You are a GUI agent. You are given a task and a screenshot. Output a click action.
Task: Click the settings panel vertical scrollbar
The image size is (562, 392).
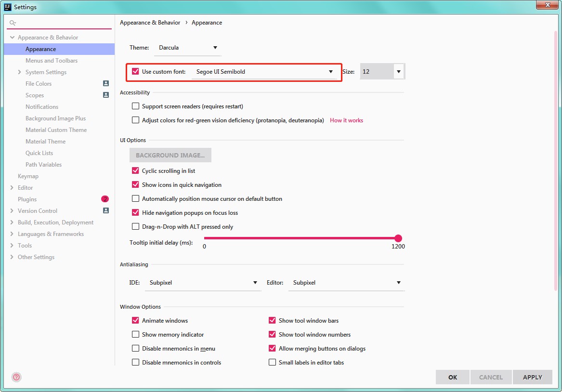pos(556,161)
